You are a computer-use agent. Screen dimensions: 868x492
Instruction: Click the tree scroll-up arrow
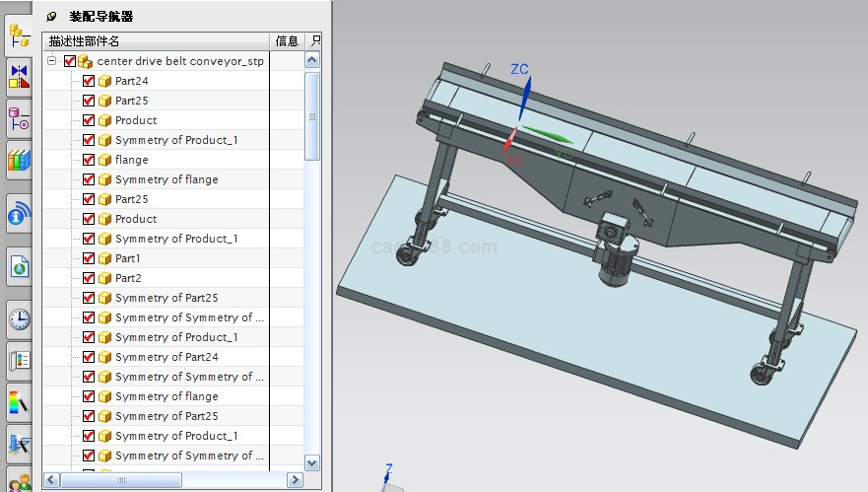tap(312, 61)
